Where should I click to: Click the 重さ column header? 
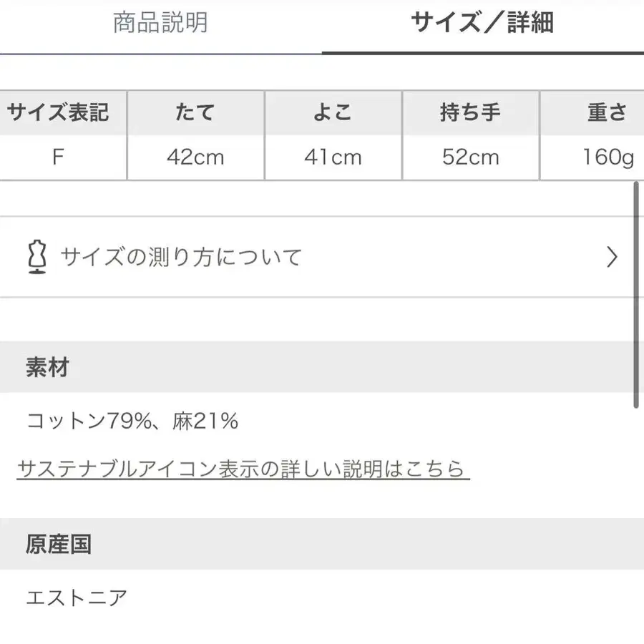[608, 112]
